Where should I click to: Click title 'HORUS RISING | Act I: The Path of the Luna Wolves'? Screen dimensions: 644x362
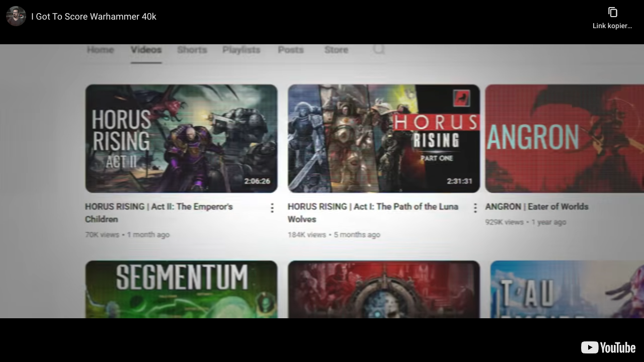pos(373,213)
